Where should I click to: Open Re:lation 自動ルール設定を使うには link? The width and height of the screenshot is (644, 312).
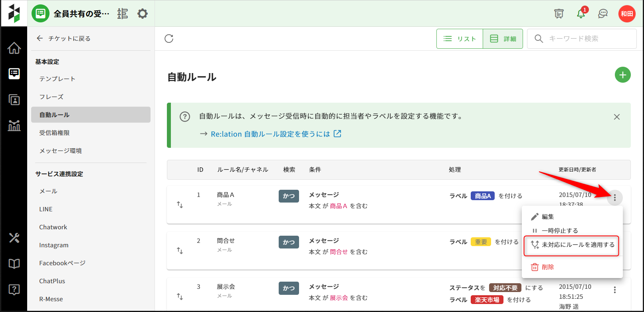coord(270,134)
